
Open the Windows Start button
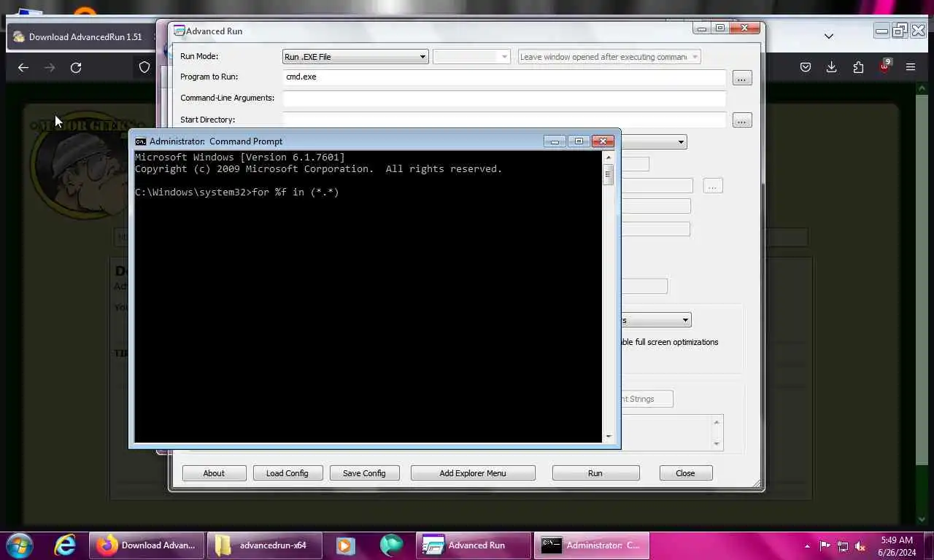(20, 545)
